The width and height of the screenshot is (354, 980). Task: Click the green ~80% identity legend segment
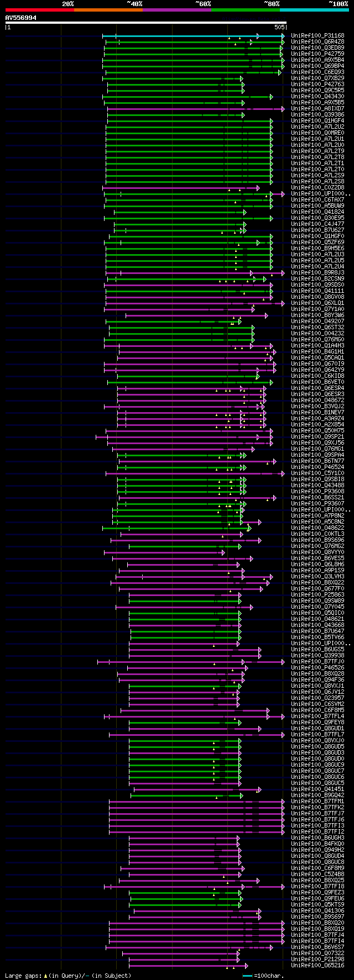click(x=246, y=10)
